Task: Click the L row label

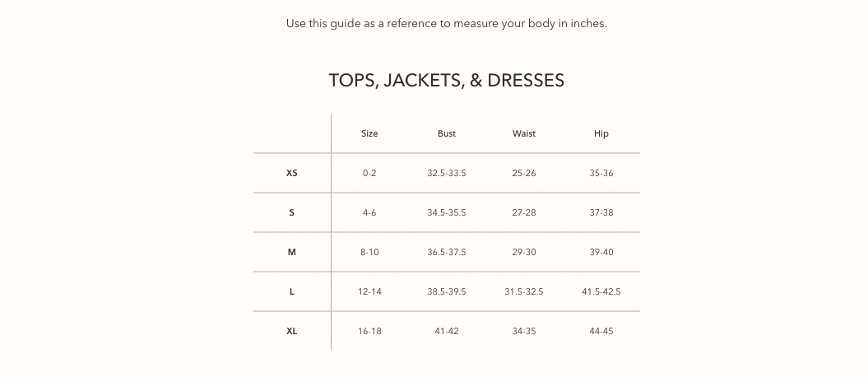Action: pos(292,291)
